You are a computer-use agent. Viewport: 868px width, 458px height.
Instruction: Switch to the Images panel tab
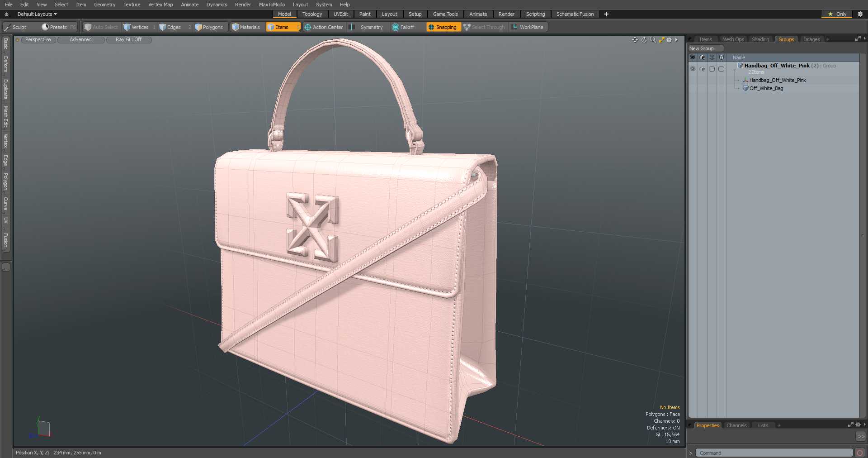(811, 39)
